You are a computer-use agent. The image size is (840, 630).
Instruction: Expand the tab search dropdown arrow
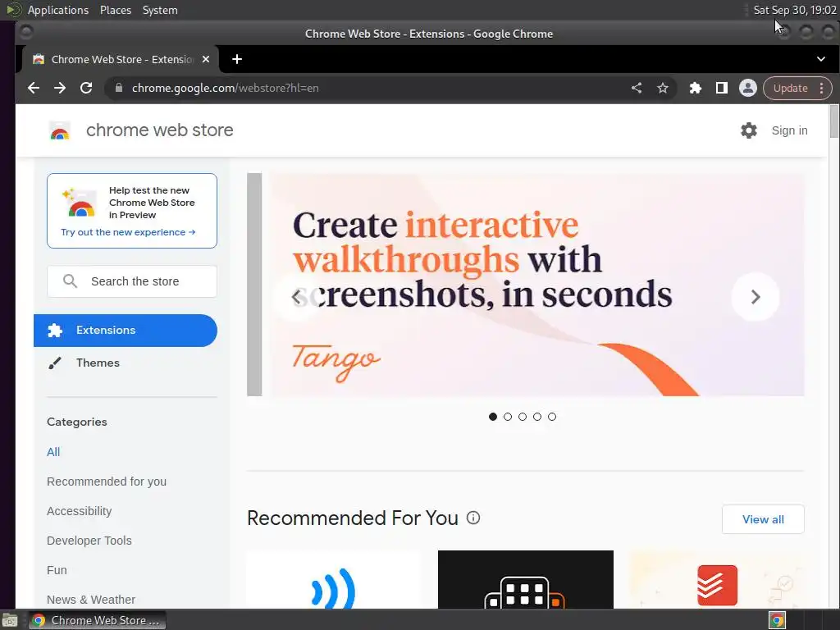point(820,59)
